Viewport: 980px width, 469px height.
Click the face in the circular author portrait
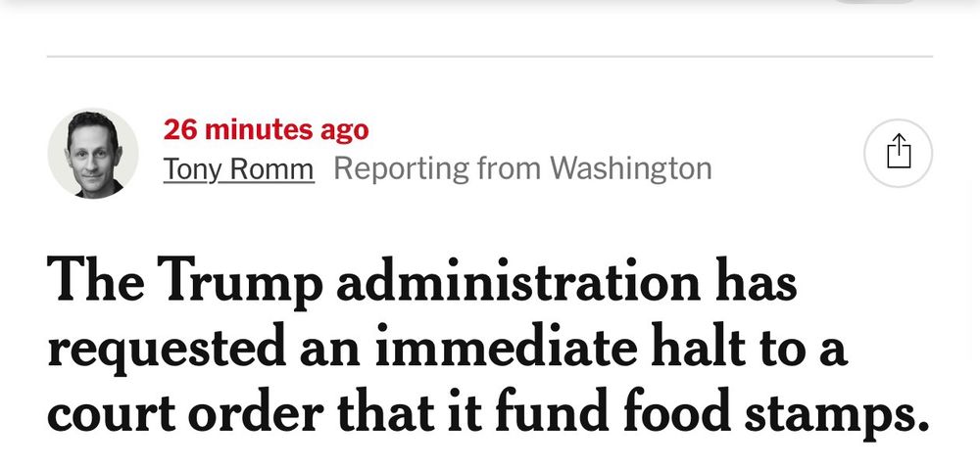pos(93,151)
